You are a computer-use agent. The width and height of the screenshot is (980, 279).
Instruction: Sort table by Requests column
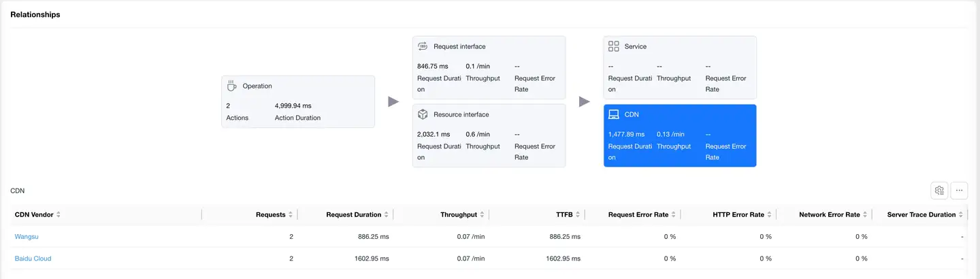(291, 215)
